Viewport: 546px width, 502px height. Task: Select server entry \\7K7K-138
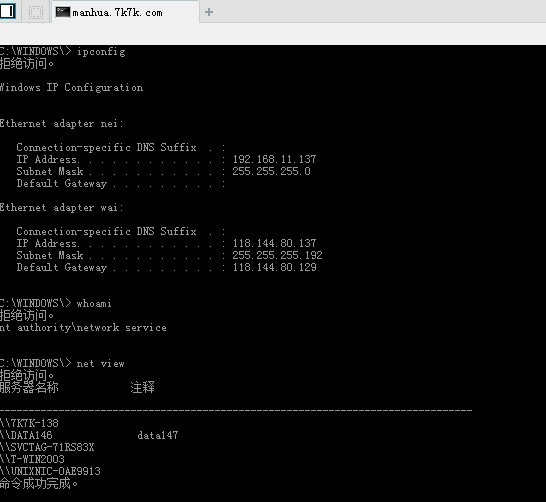click(x=29, y=423)
